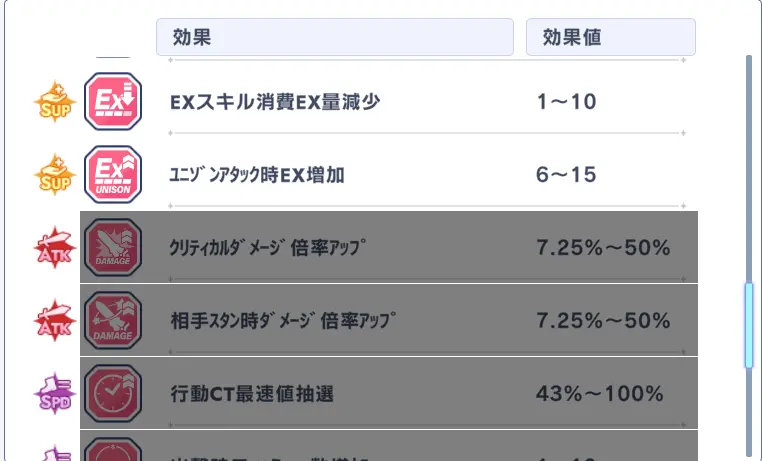
Task: Click the stun-time DAMAGE multiplier icon
Action: click(113, 320)
